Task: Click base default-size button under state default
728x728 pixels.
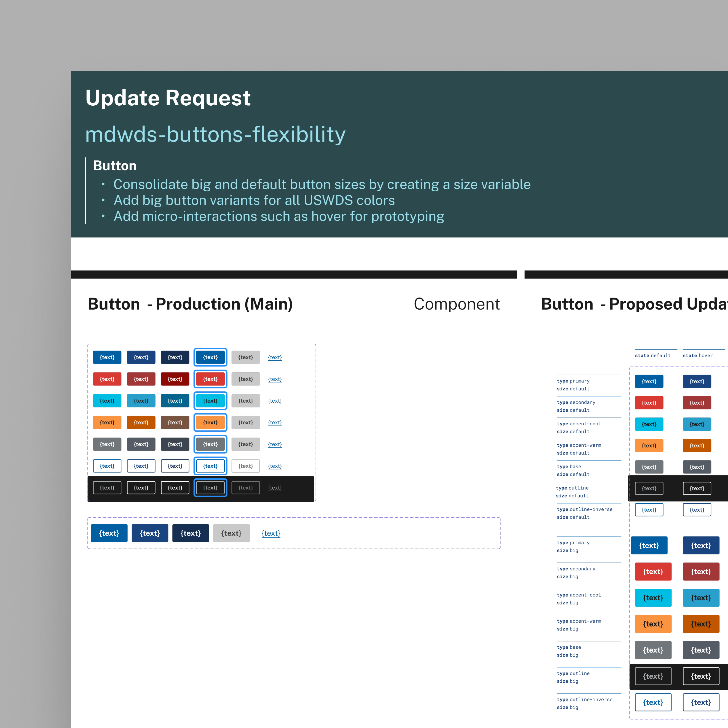Action: [x=649, y=467]
